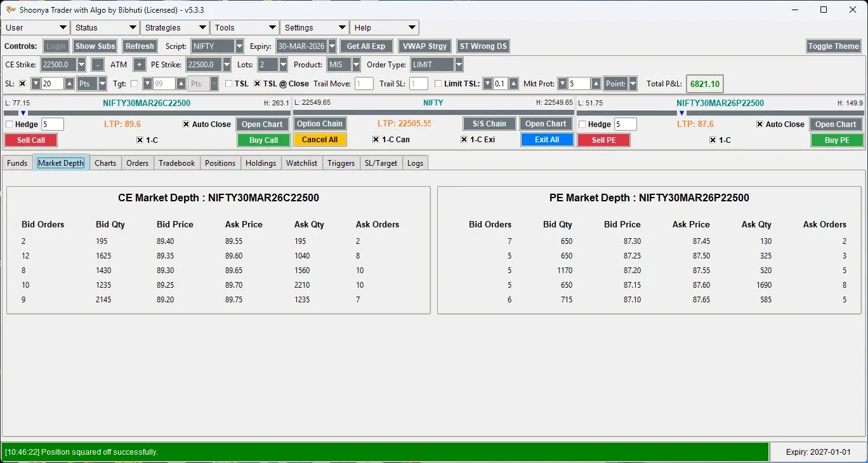
Task: Click the blue Exit All button
Action: tap(547, 140)
